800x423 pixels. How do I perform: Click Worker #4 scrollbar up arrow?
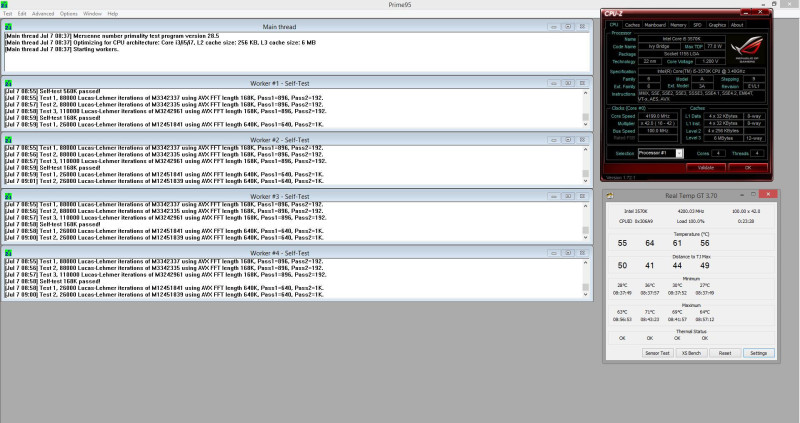[585, 263]
